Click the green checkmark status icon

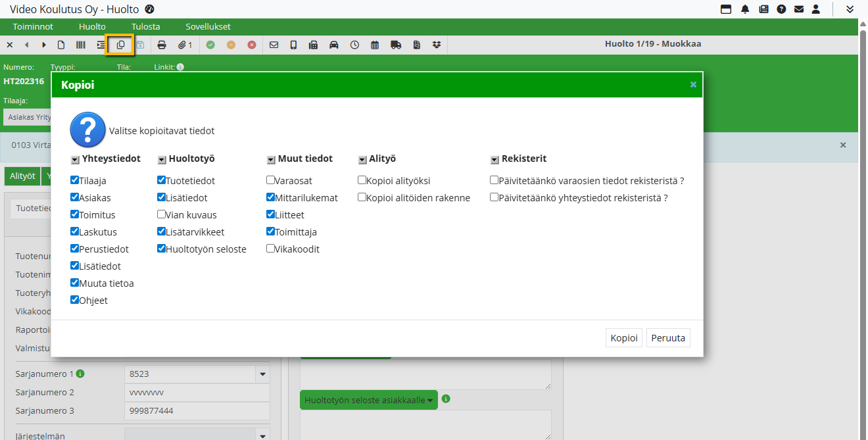pyautogui.click(x=210, y=45)
